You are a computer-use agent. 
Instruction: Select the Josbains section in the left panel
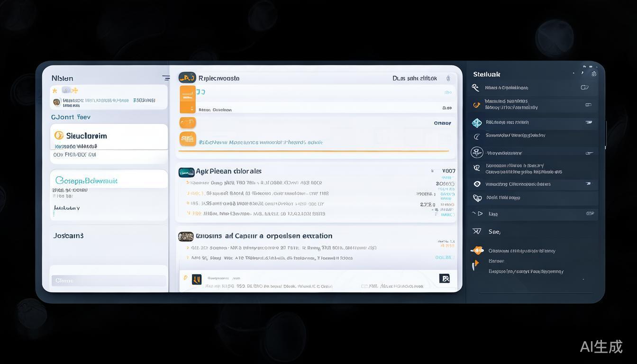click(x=69, y=236)
